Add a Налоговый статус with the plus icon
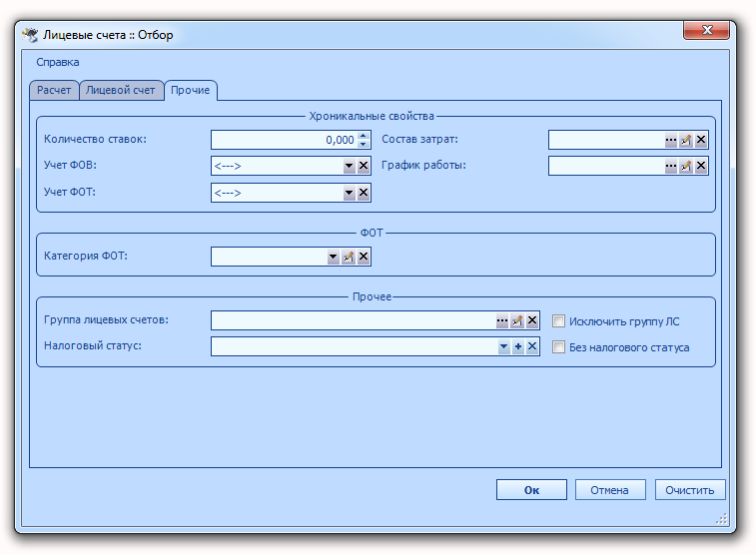756x555 pixels. [518, 346]
